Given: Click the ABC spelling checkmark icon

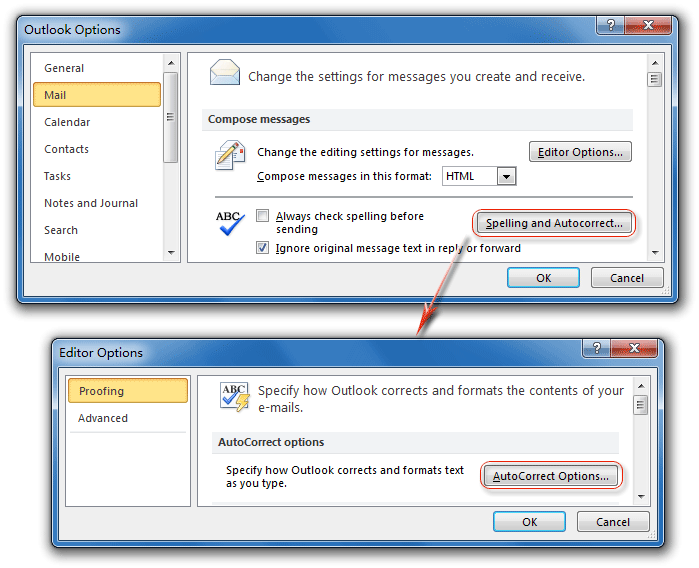Looking at the screenshot, I should pos(230,223).
